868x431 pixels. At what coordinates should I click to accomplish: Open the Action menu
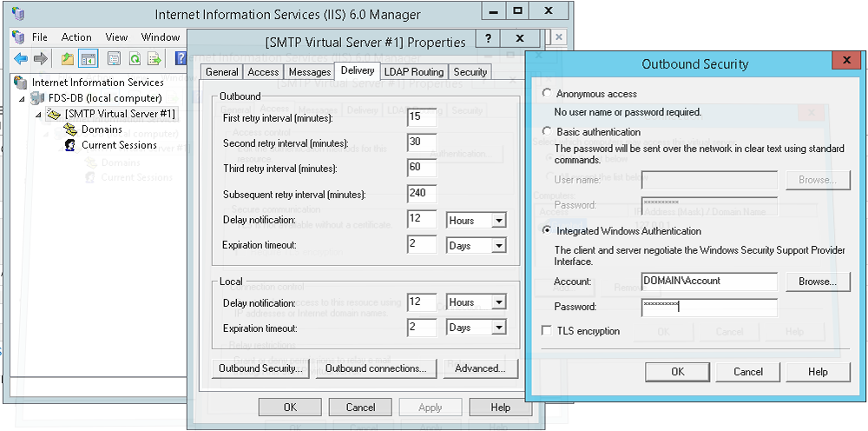76,37
